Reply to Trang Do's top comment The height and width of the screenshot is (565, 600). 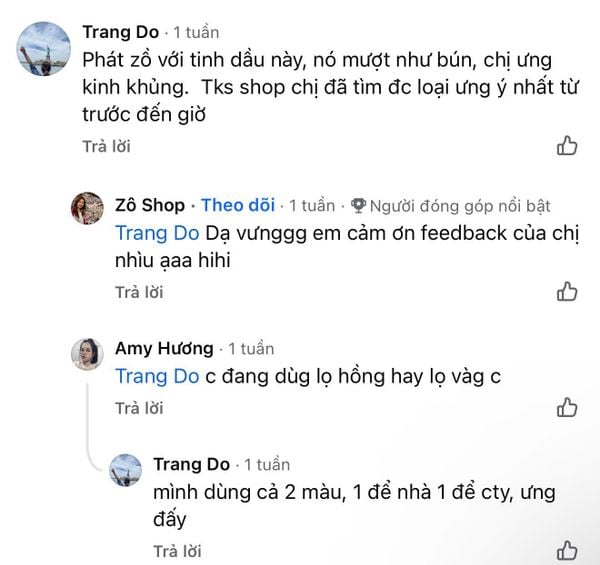(106, 146)
